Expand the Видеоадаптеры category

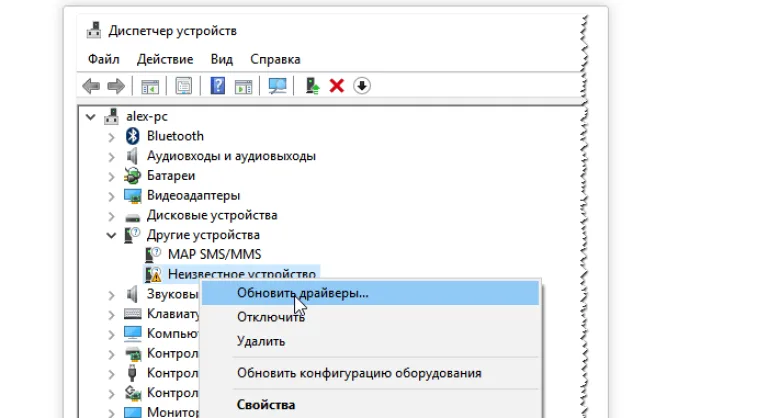tap(111, 196)
